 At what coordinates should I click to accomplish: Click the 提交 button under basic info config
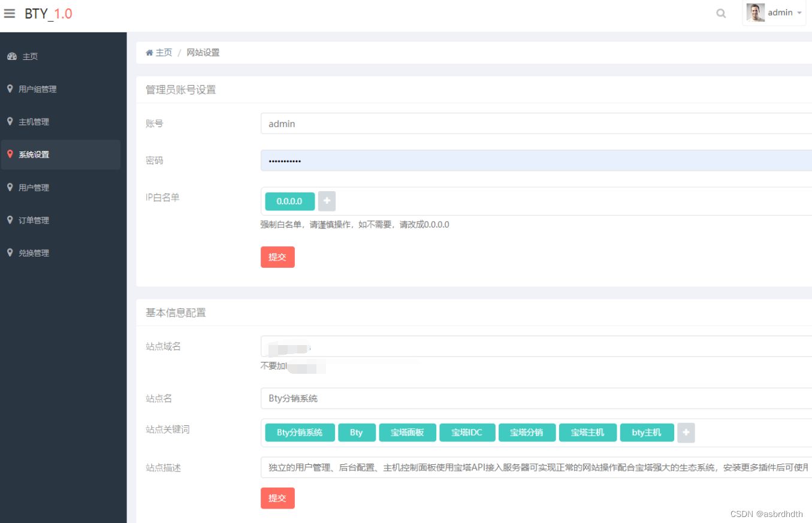tap(277, 497)
